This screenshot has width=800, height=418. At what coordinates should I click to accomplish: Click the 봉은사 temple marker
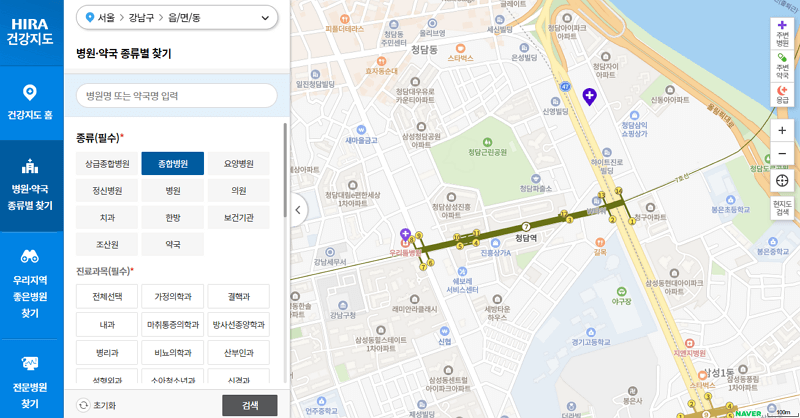[633, 391]
